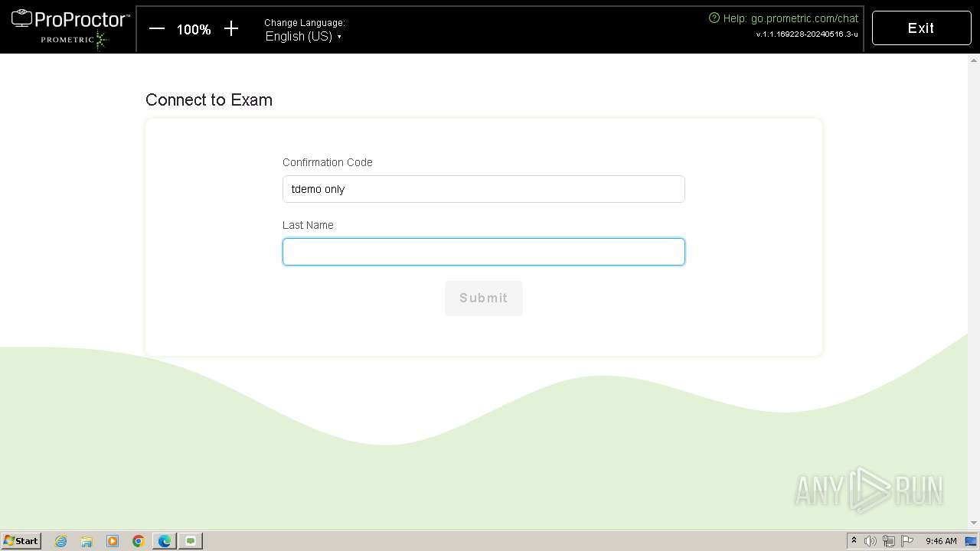Open the Action Center flag icon
This screenshot has width=980, height=551.
coord(907,541)
